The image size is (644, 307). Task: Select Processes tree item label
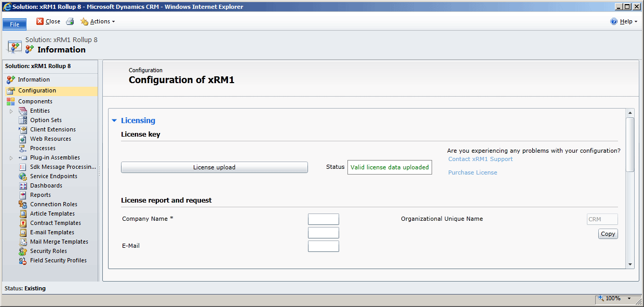pyautogui.click(x=43, y=148)
